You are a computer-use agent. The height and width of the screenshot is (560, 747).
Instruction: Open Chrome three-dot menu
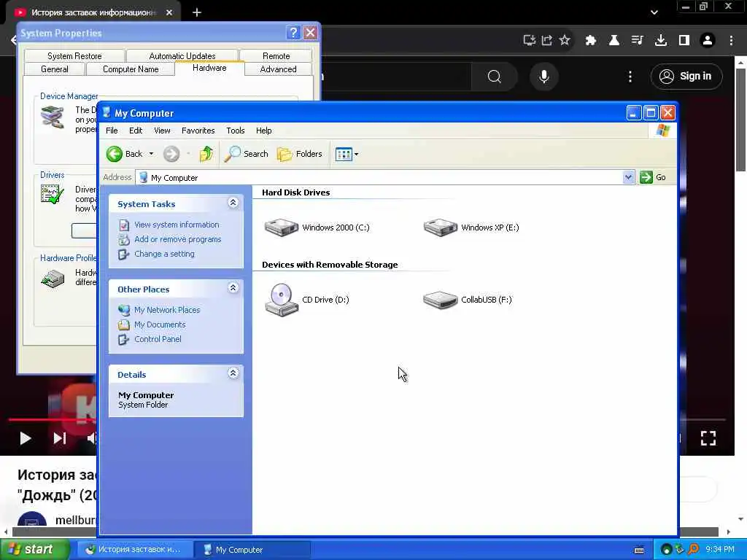point(731,40)
